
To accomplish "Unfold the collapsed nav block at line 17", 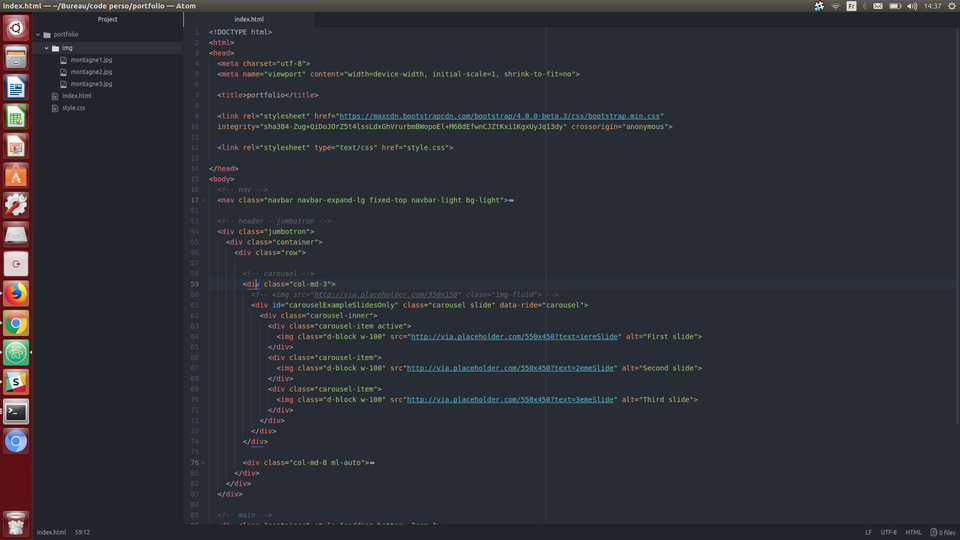I will [204, 200].
